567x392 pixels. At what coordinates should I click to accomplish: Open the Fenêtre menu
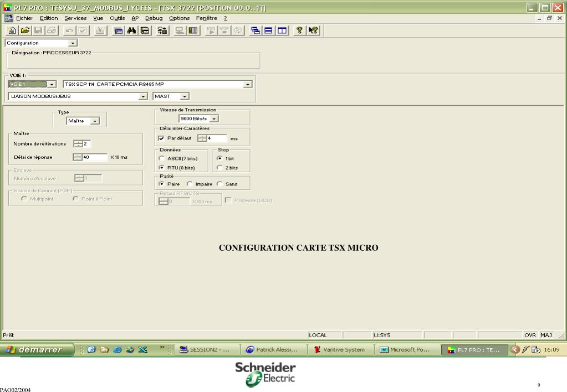207,18
